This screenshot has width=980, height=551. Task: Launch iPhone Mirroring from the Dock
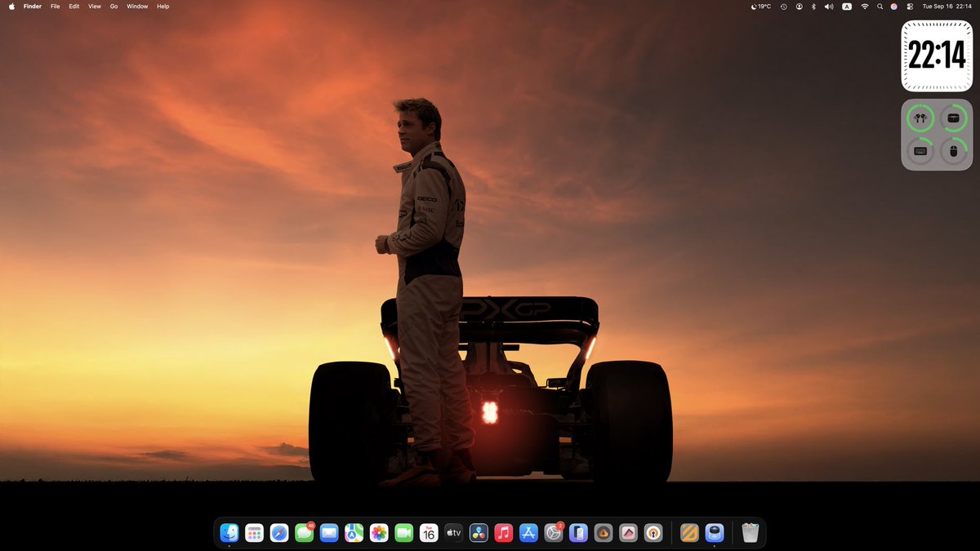pyautogui.click(x=578, y=533)
